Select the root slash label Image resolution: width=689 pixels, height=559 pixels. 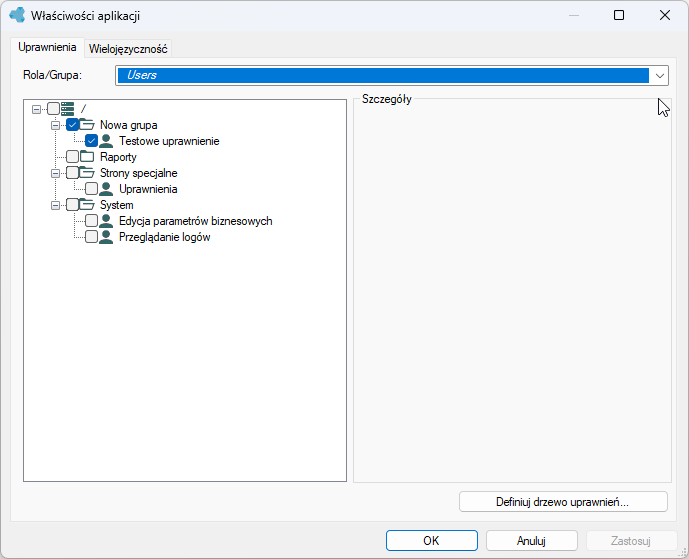click(83, 109)
